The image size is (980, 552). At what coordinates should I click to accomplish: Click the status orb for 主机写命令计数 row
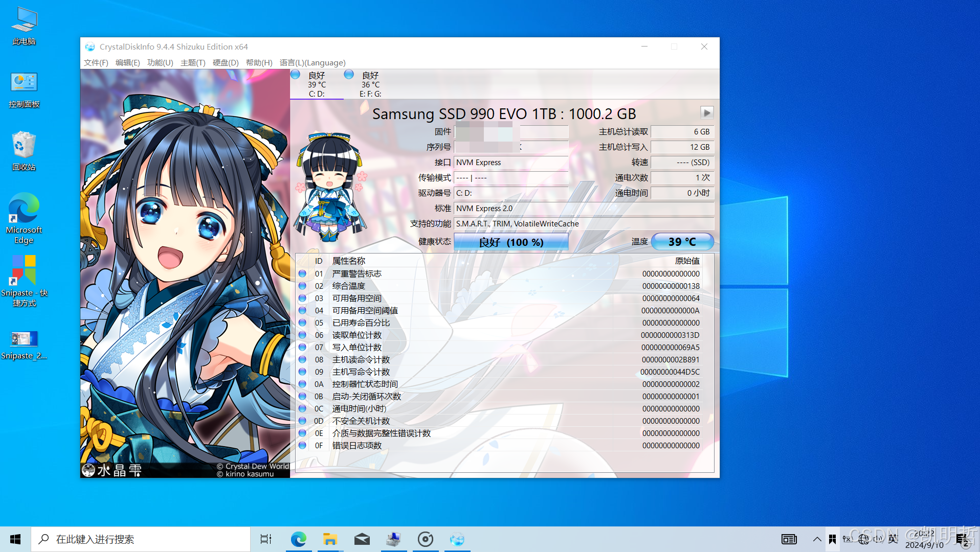(302, 372)
